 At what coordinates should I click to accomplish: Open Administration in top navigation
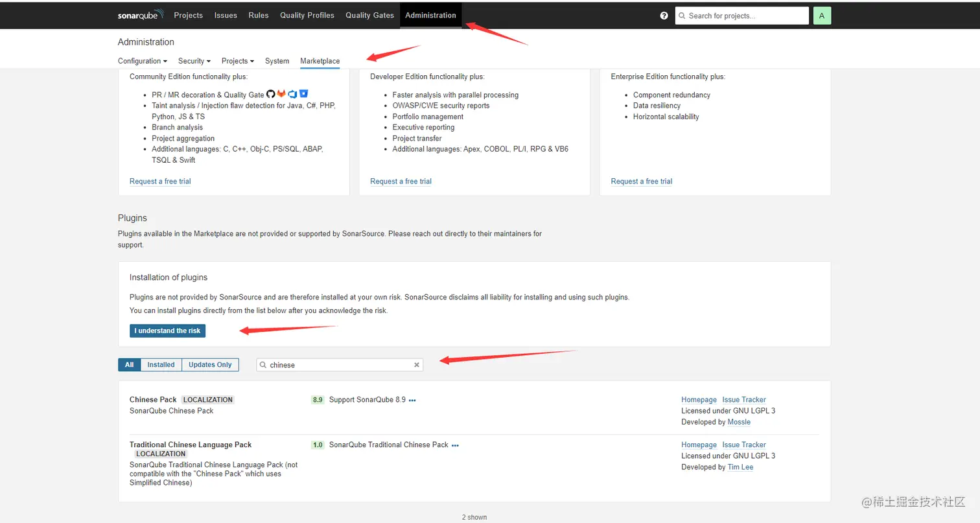[430, 15]
